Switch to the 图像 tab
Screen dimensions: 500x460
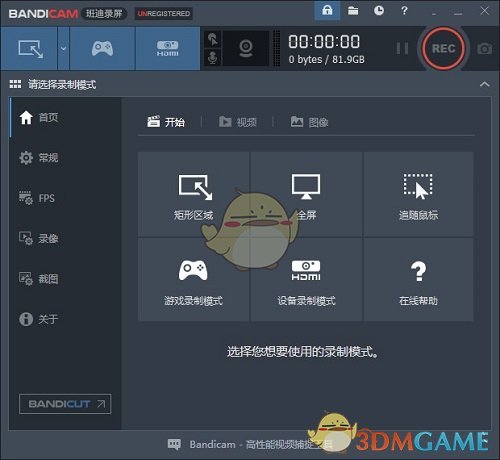coord(310,122)
